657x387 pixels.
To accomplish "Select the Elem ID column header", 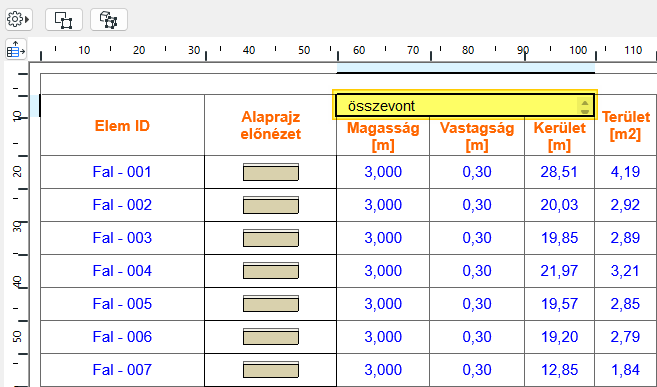I will pos(122,126).
